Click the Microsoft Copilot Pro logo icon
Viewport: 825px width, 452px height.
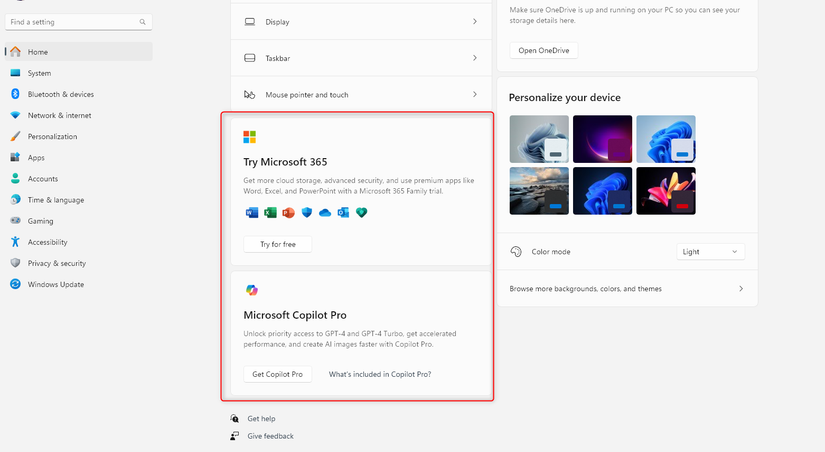click(x=251, y=290)
